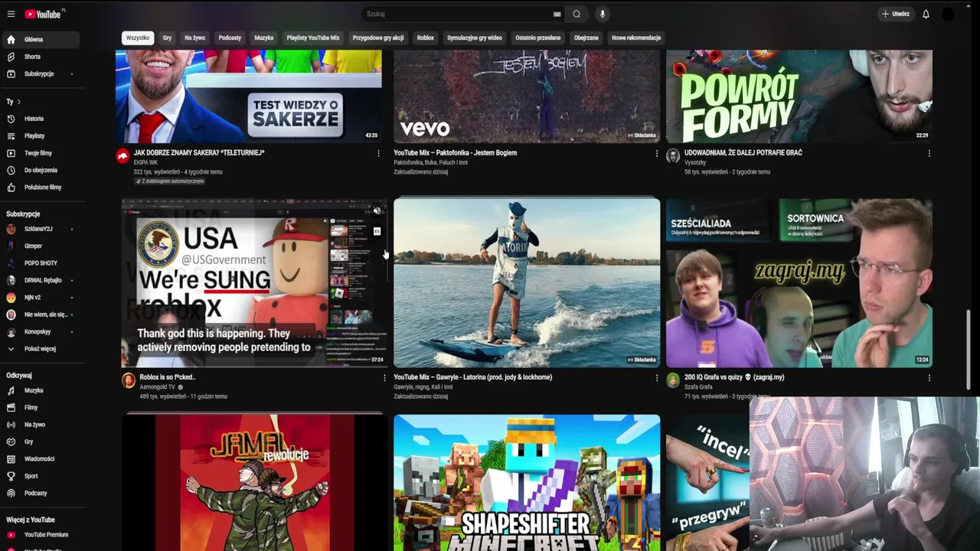The width and height of the screenshot is (980, 551).
Task: Go to the YouTube logo home
Action: pos(44,14)
